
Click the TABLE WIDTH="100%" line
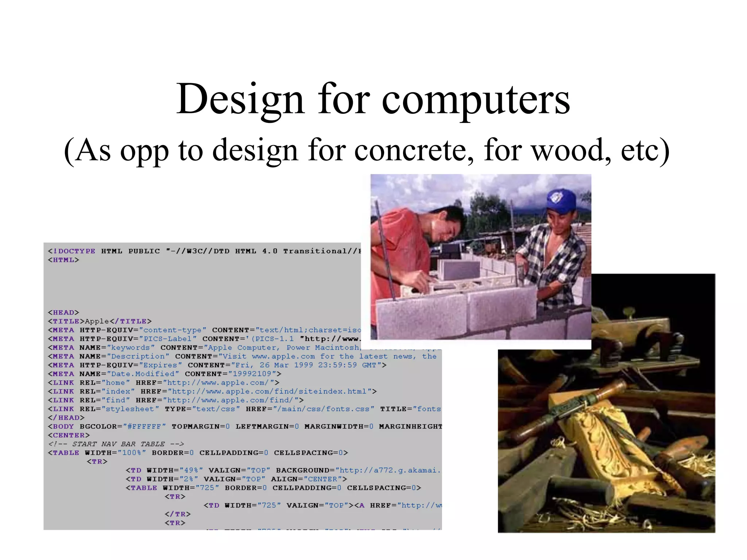(198, 452)
